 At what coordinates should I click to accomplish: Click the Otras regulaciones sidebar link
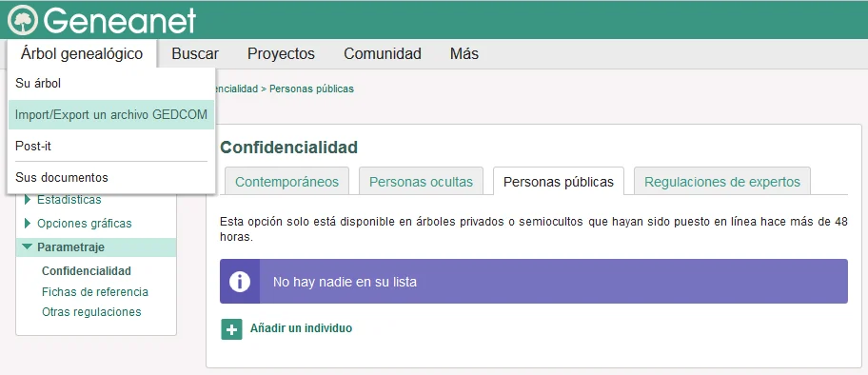(91, 312)
